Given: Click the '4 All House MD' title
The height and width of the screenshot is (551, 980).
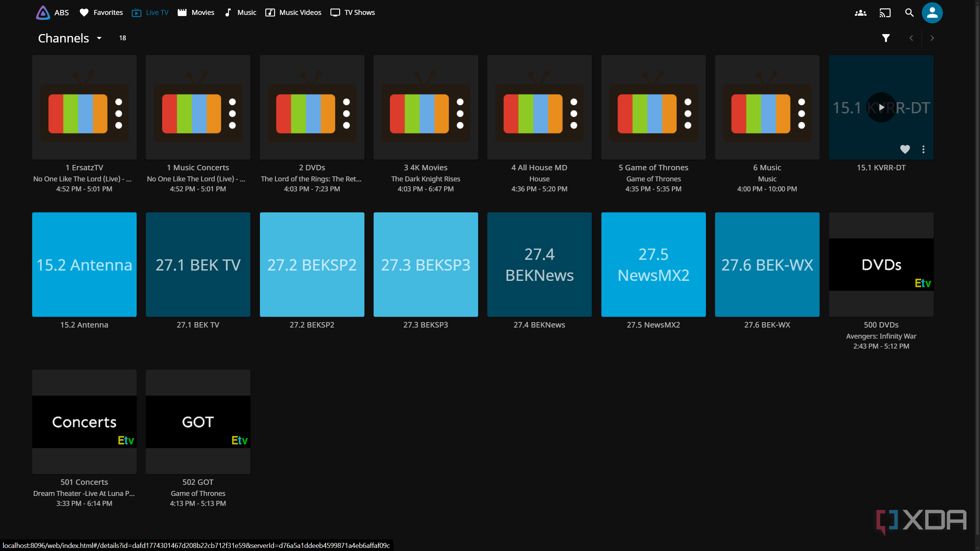Looking at the screenshot, I should click(x=539, y=168).
